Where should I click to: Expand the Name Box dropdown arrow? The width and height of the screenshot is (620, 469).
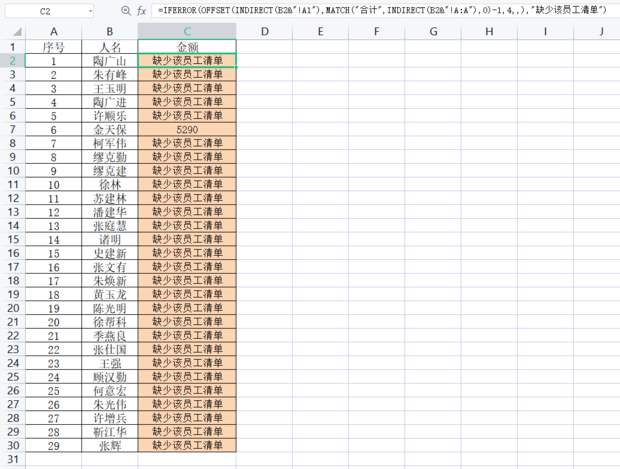pyautogui.click(x=91, y=11)
